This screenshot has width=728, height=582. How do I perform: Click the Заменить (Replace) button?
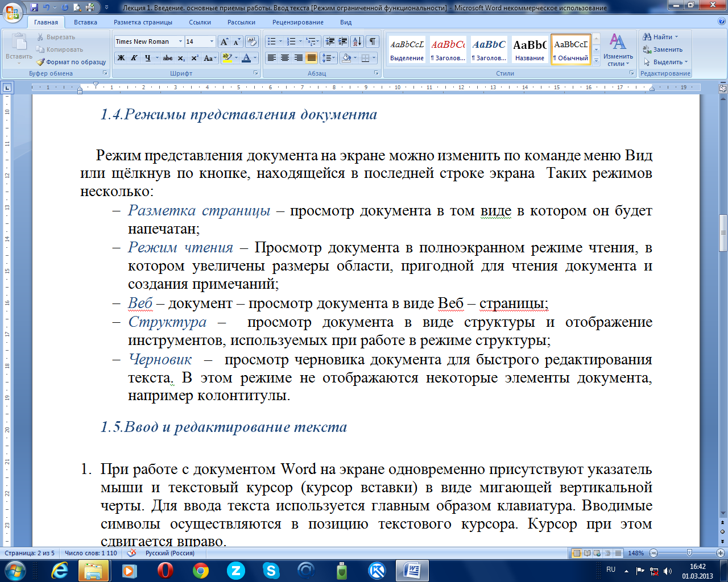(x=664, y=49)
